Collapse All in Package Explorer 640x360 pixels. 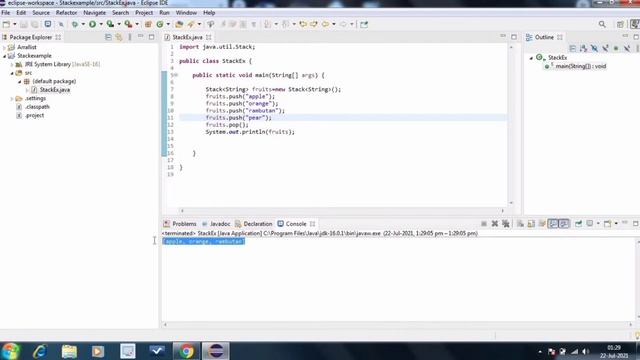pos(108,37)
